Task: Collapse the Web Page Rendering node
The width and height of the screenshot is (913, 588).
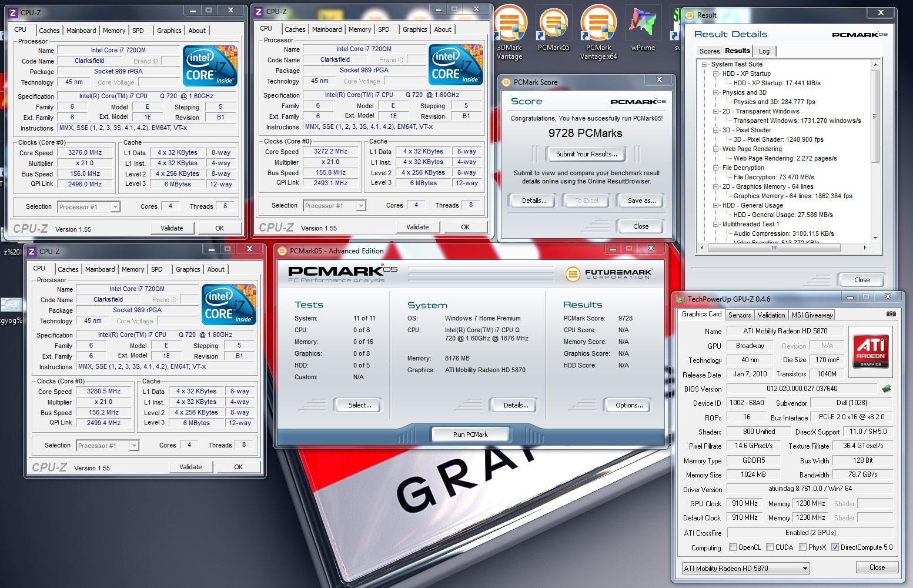Action: [x=715, y=149]
